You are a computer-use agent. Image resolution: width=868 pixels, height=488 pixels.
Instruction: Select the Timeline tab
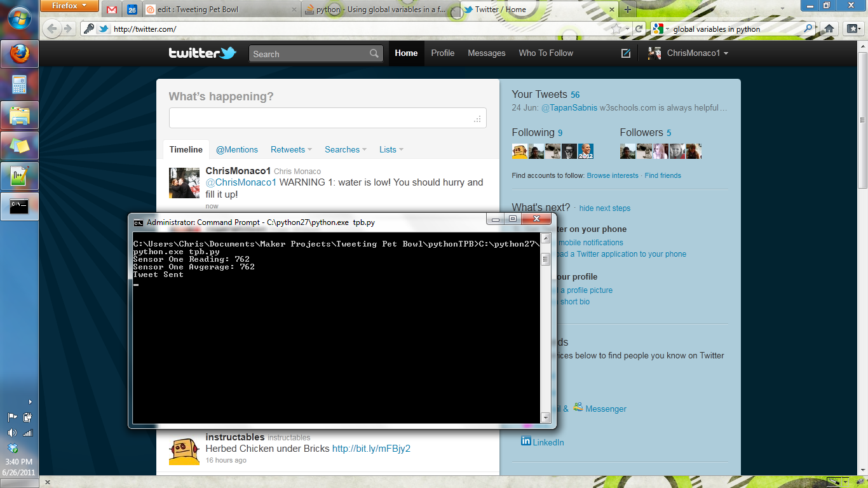pos(186,149)
